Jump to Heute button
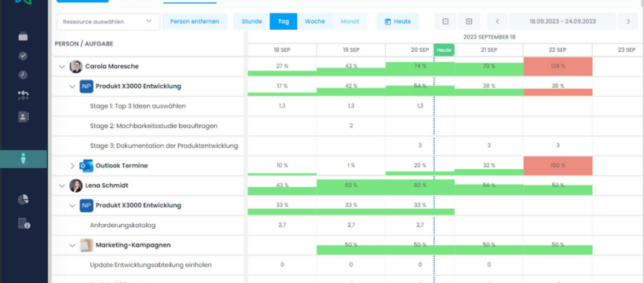 pos(397,21)
